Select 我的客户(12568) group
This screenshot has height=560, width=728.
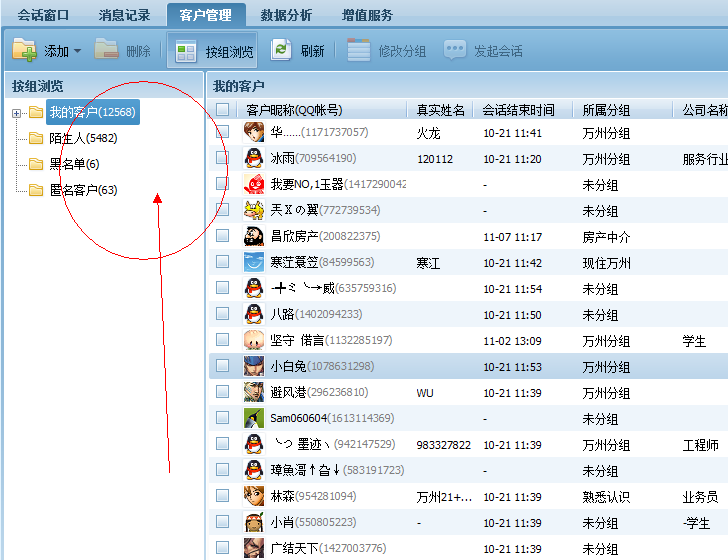point(92,112)
